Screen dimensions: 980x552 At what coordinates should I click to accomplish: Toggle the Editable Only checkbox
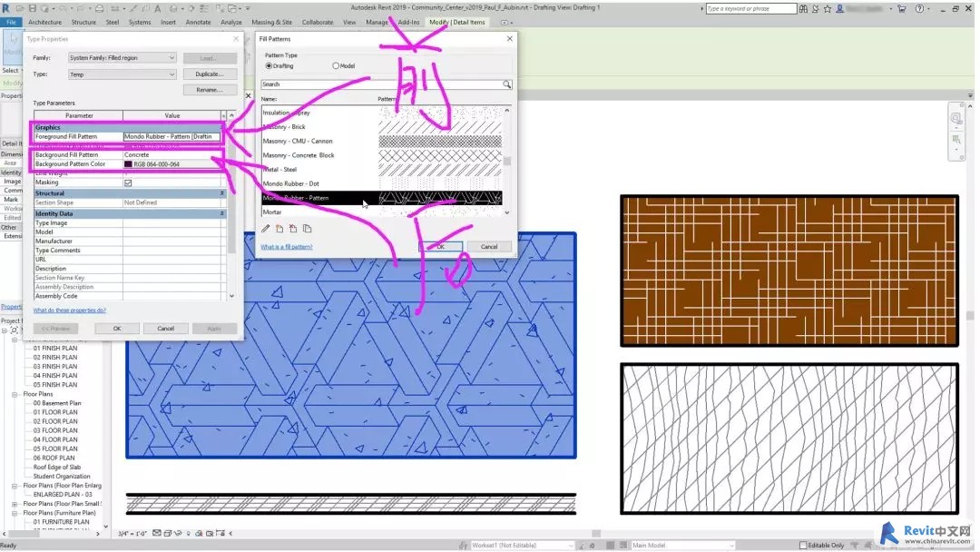coord(803,545)
